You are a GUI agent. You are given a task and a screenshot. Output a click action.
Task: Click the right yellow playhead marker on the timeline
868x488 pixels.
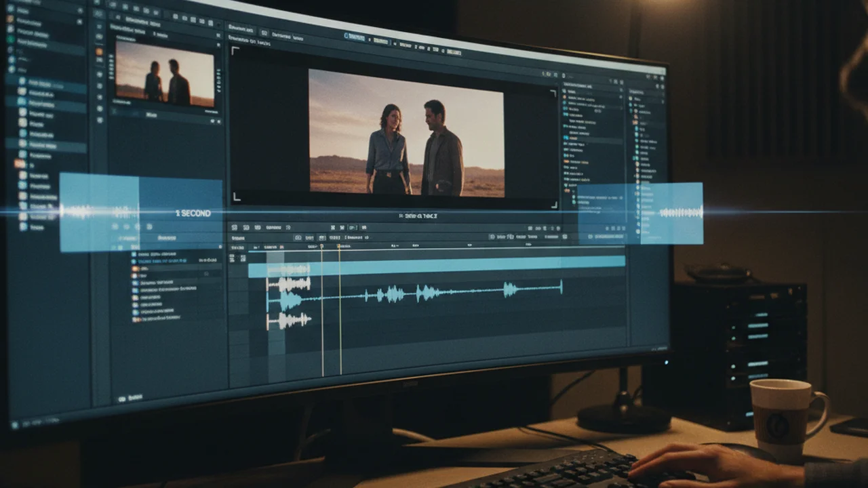click(x=340, y=310)
